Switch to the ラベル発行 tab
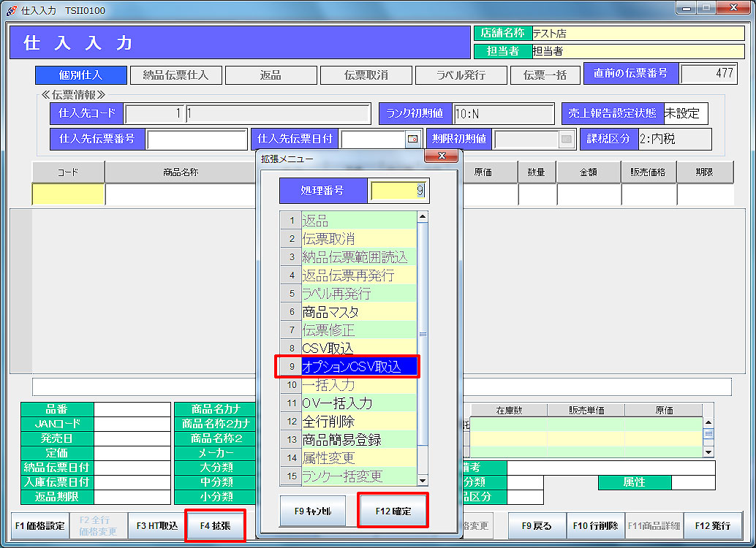 [461, 75]
